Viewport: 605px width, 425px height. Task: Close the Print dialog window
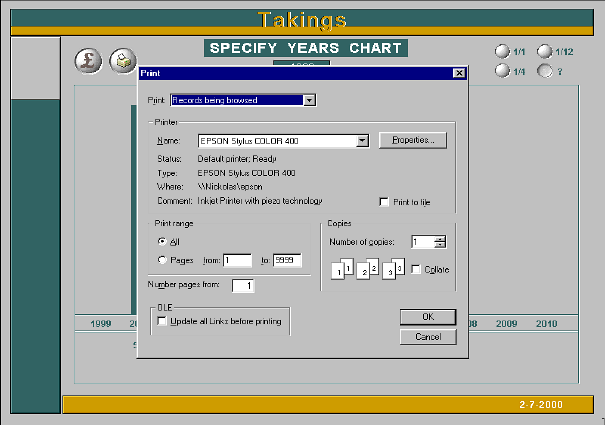pyautogui.click(x=459, y=73)
